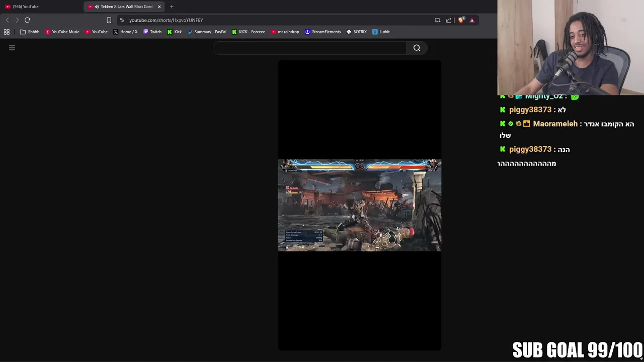Click the share page icon
This screenshot has height=362, width=644.
[x=449, y=20]
